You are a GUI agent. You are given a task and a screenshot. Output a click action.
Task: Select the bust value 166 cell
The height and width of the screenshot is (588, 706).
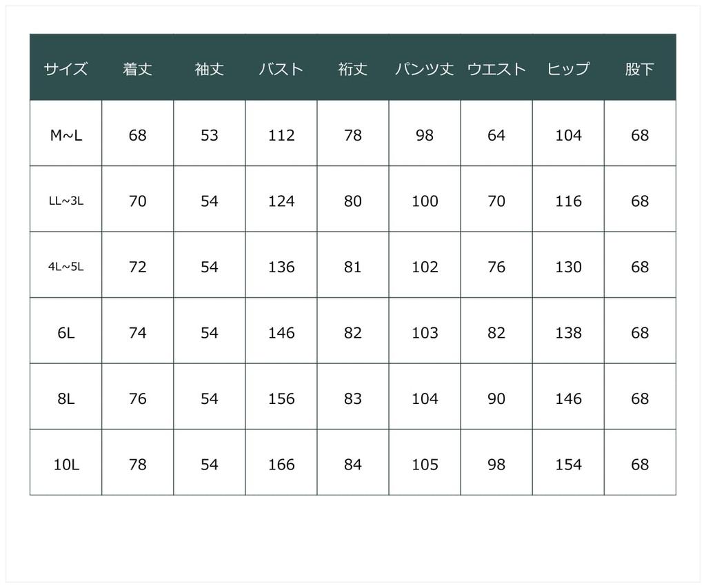[x=281, y=465]
